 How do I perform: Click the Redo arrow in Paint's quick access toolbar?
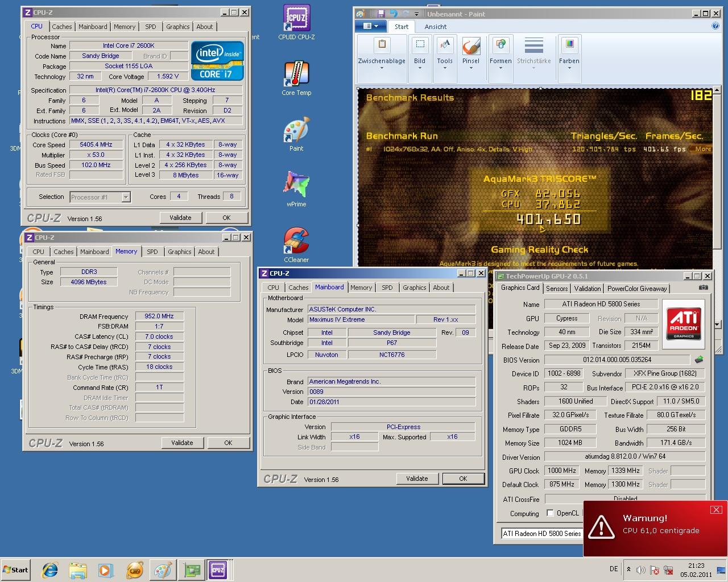coord(405,14)
